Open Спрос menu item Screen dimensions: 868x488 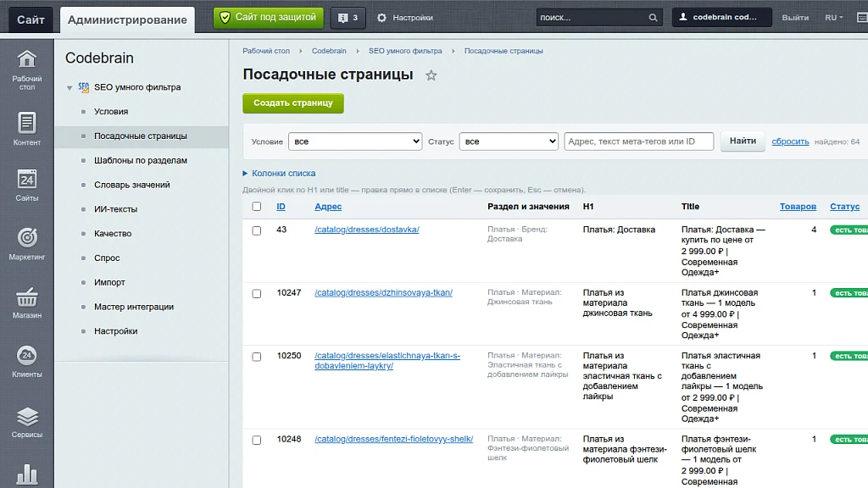107,258
